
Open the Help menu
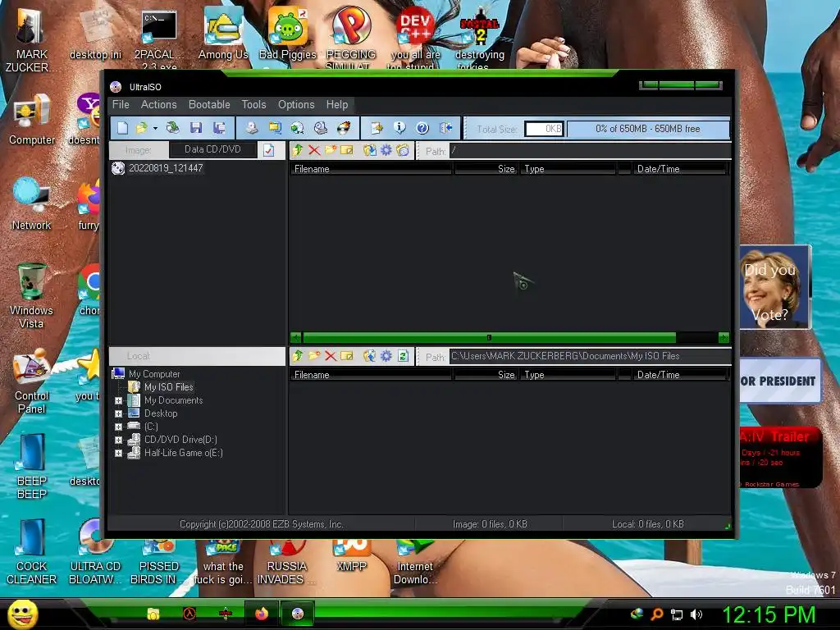tap(337, 104)
